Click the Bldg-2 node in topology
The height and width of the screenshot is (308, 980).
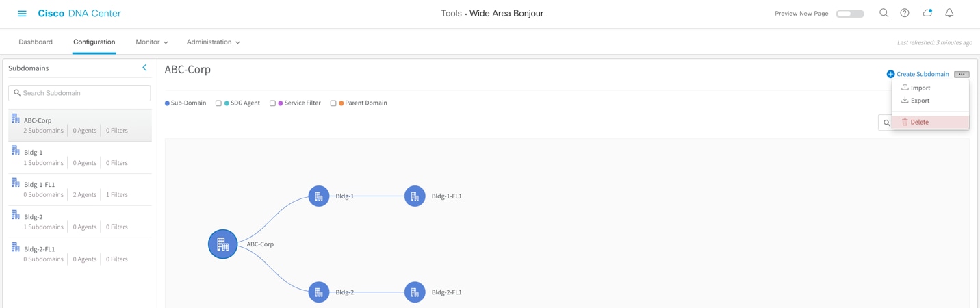[319, 292]
